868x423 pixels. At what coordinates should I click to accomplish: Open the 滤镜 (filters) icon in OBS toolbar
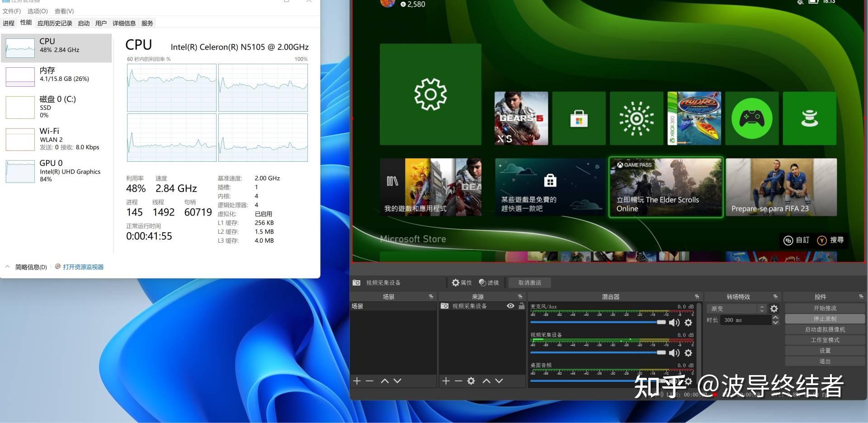pyautogui.click(x=482, y=283)
